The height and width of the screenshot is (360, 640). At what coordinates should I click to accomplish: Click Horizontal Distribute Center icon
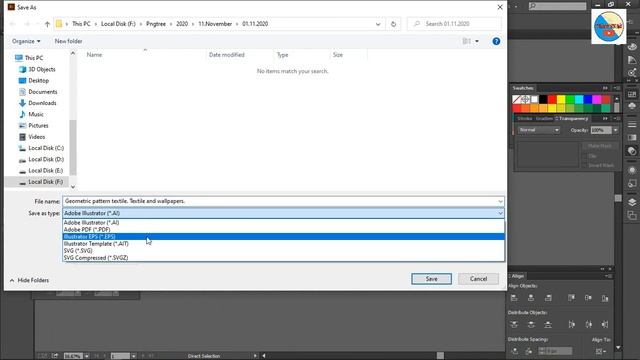(x=589, y=324)
